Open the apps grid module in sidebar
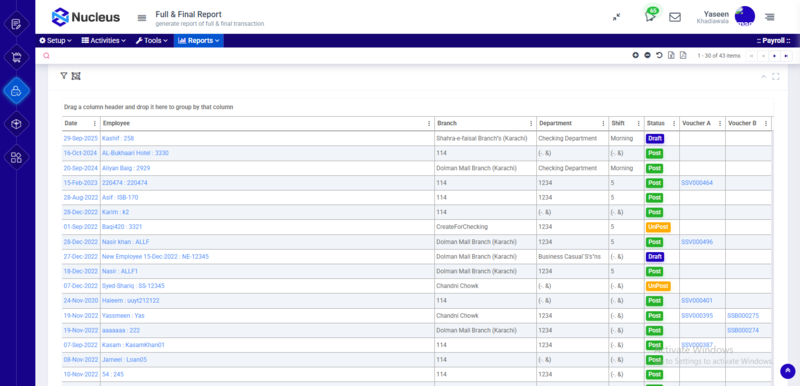This screenshot has height=386, width=800. pos(16,157)
